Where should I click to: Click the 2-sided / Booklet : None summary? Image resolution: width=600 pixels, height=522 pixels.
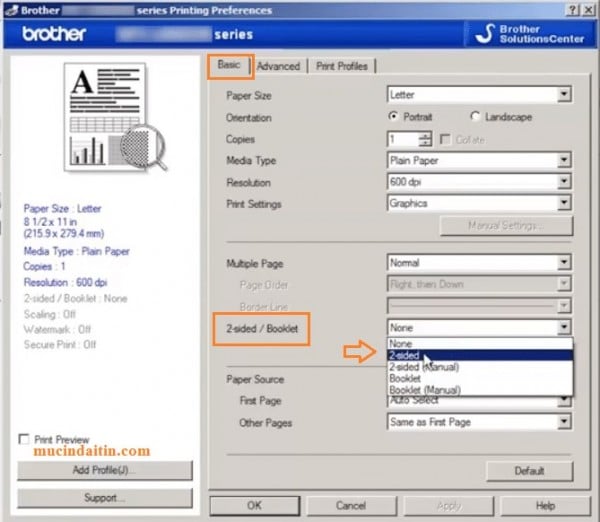pyautogui.click(x=75, y=299)
